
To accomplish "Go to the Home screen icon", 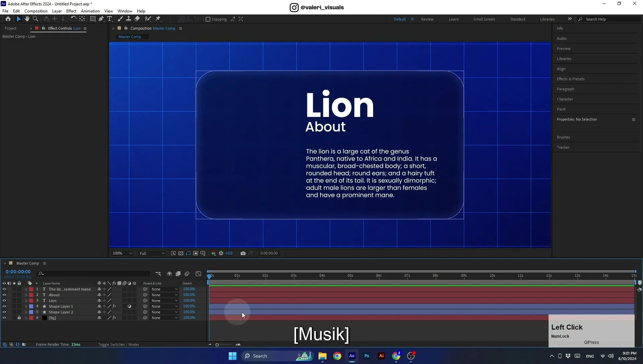I will pos(8,19).
